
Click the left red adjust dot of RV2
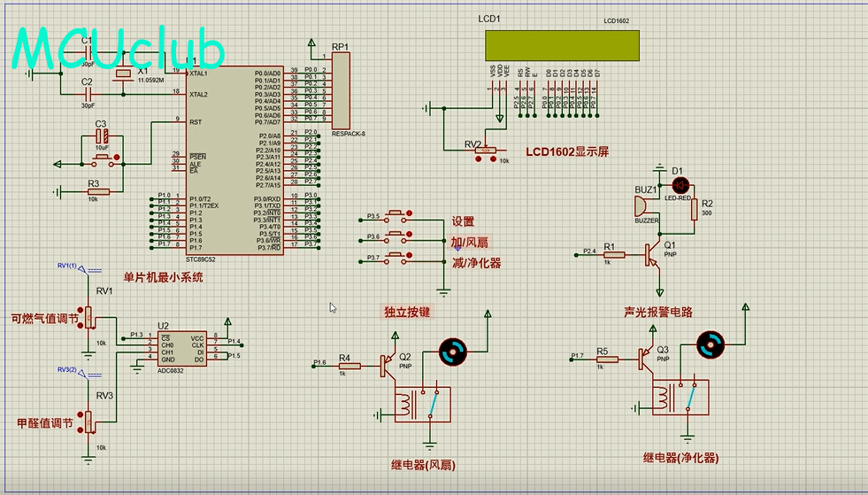[x=479, y=159]
